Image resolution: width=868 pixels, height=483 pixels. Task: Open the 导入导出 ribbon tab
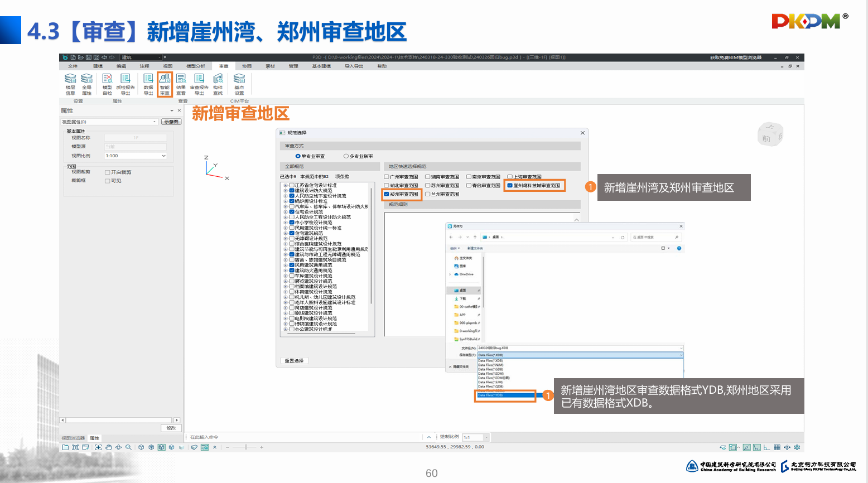(354, 66)
